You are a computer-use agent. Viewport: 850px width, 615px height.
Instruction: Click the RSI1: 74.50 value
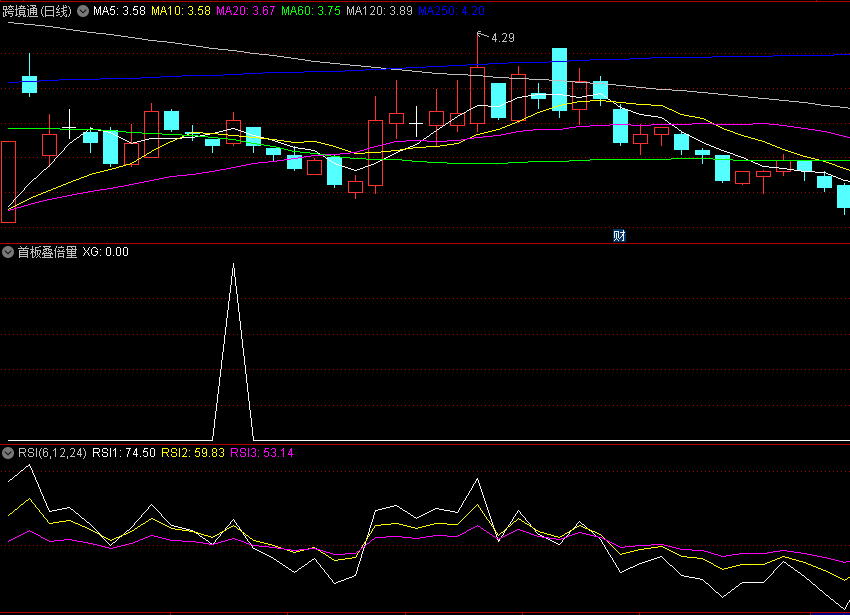[124, 453]
